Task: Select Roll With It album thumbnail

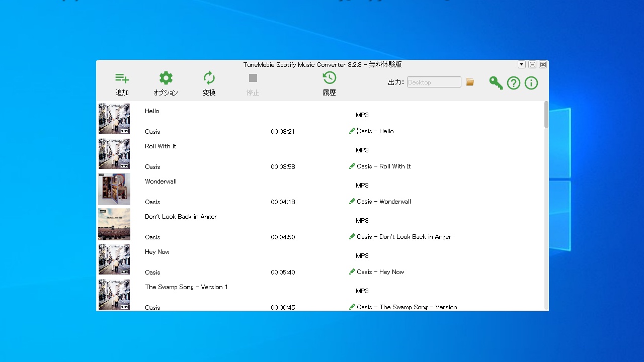Action: 114,154
